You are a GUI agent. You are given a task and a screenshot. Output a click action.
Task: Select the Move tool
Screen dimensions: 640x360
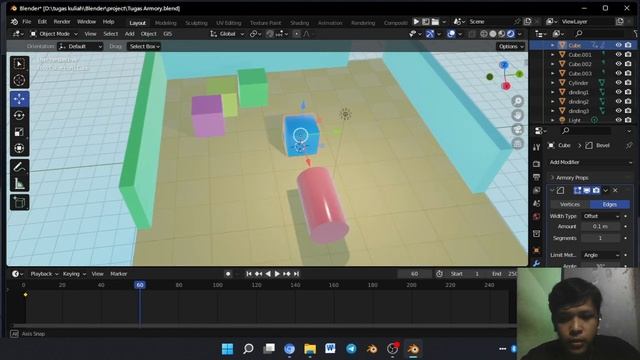point(19,99)
